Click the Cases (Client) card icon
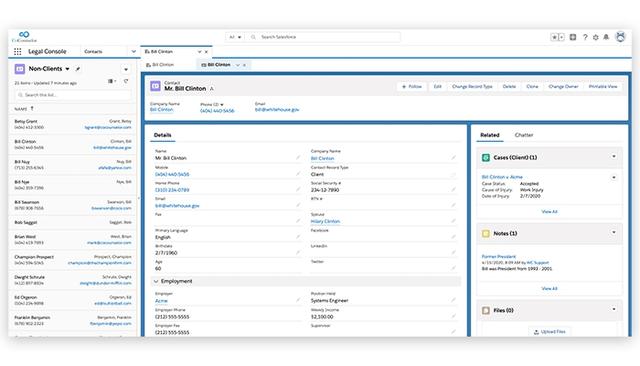 tap(486, 157)
